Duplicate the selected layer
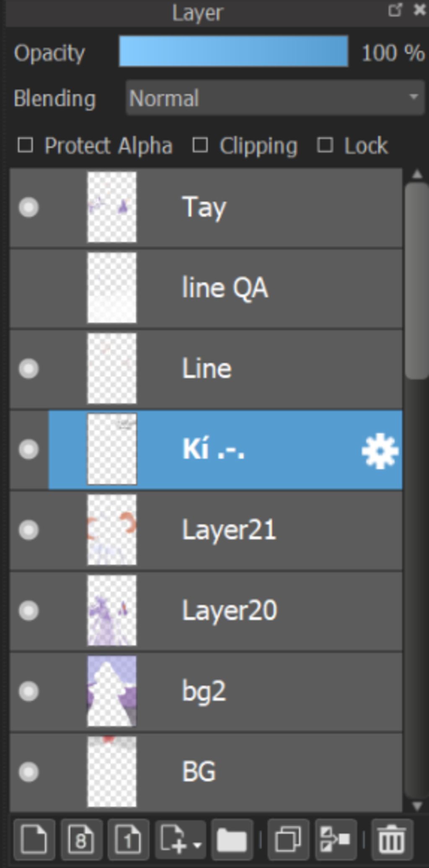This screenshot has height=868, width=429. [288, 839]
